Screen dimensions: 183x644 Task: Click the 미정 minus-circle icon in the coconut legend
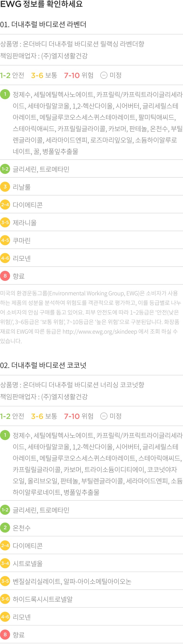(x=104, y=416)
